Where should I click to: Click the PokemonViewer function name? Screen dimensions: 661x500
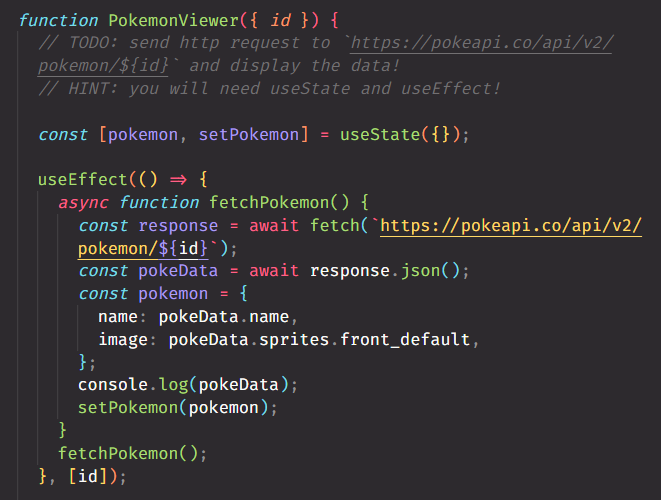point(174,20)
